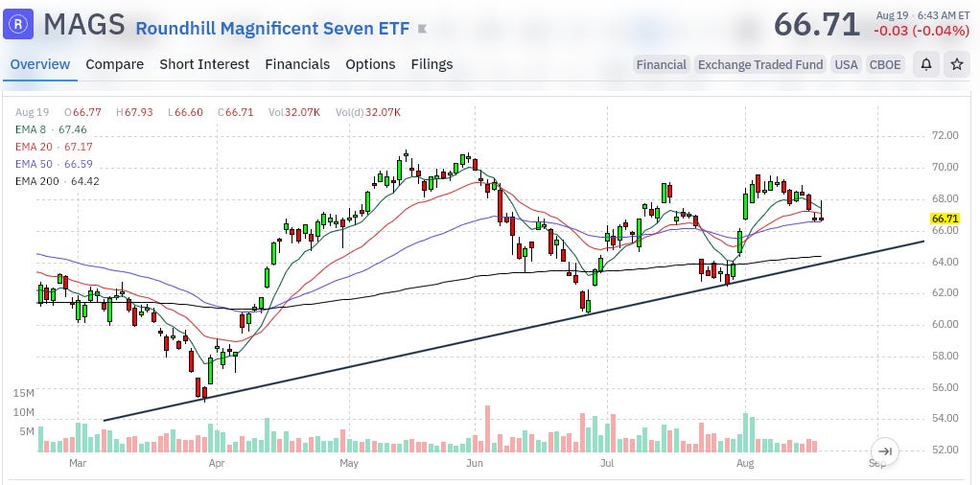Screen dimensions: 980x485
Task: Select the EMA 200 indicator legend
Action: (57, 182)
